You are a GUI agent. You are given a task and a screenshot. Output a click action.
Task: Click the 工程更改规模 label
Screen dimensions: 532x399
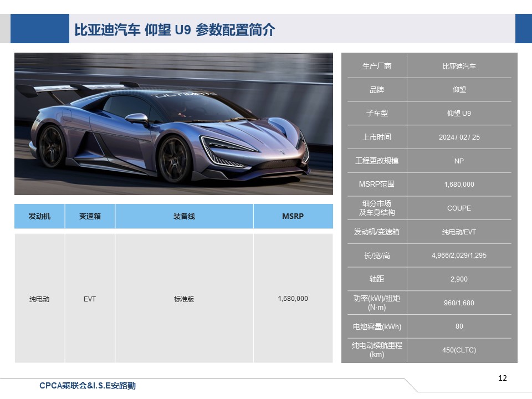tap(377, 161)
